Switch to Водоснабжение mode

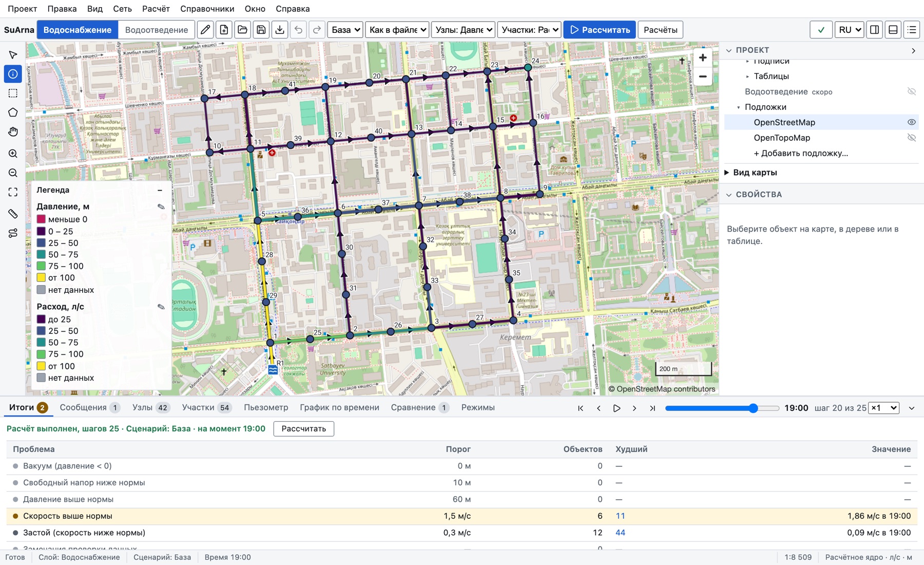[78, 30]
